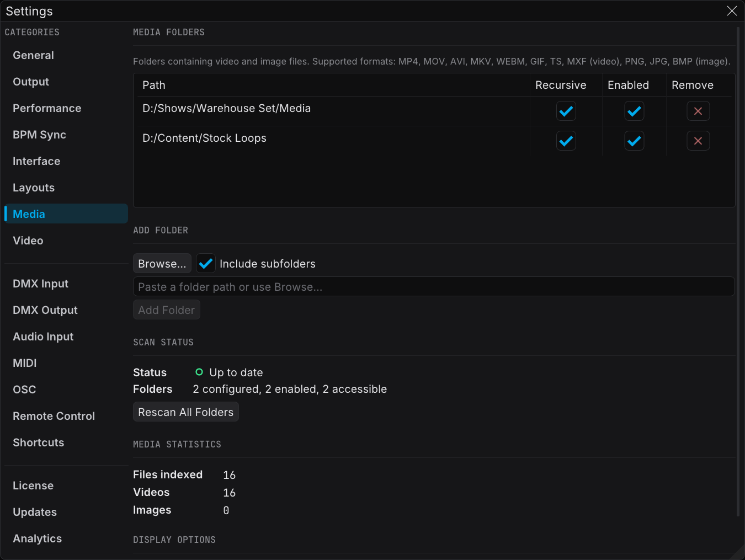745x560 pixels.
Task: Go to Audio Input settings
Action: [66, 337]
